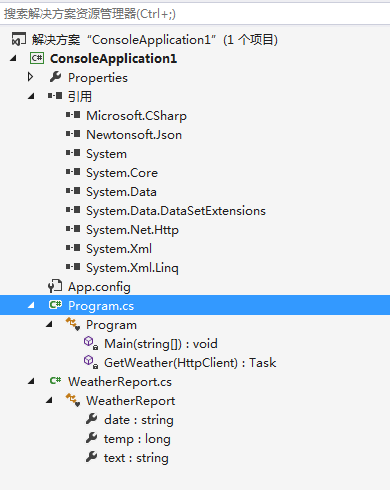Click the System.Net.Http reference icon
Viewport: 390px width, 490px height.
click(73, 229)
